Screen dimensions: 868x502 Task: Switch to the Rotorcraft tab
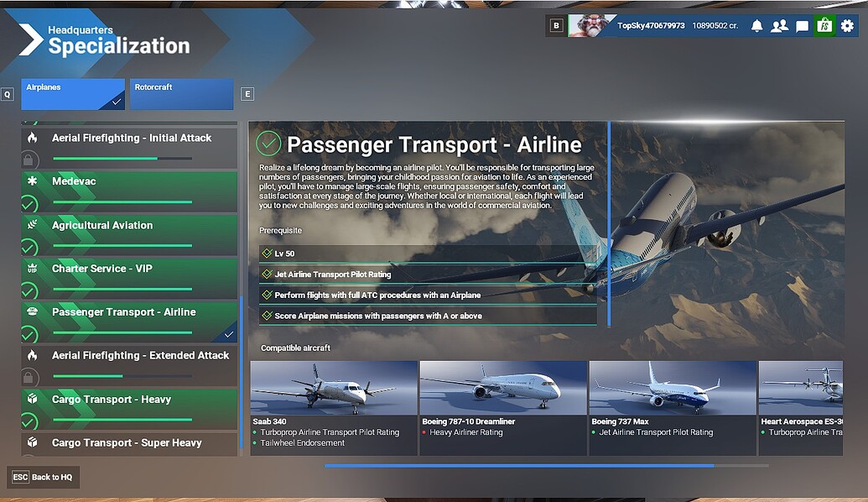[x=182, y=94]
